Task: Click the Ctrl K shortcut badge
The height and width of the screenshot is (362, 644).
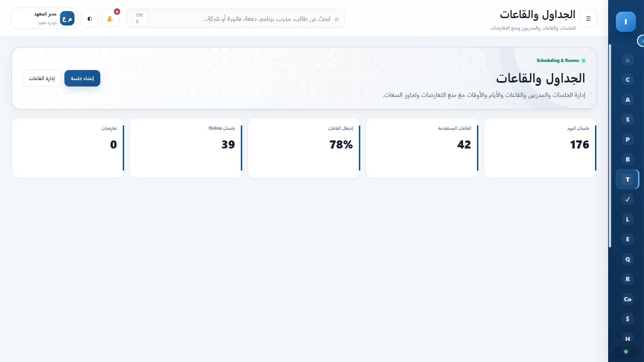Action: pos(140,19)
